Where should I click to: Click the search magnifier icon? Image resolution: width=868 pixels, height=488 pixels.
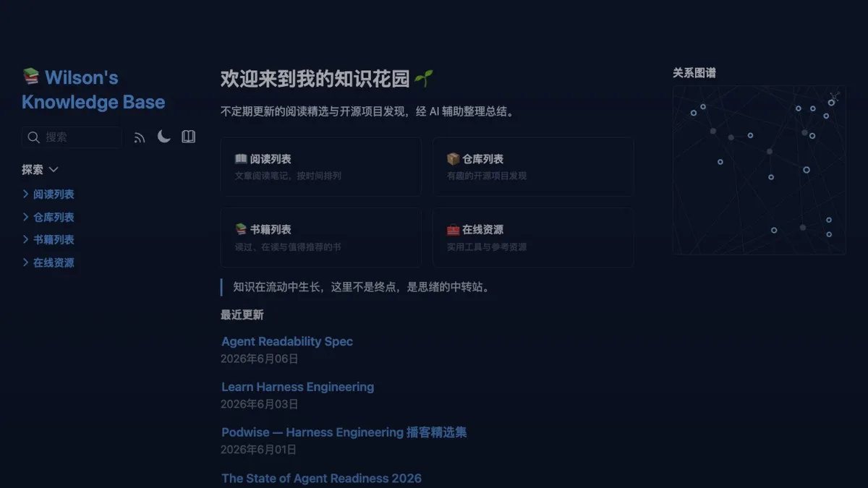[x=33, y=137]
